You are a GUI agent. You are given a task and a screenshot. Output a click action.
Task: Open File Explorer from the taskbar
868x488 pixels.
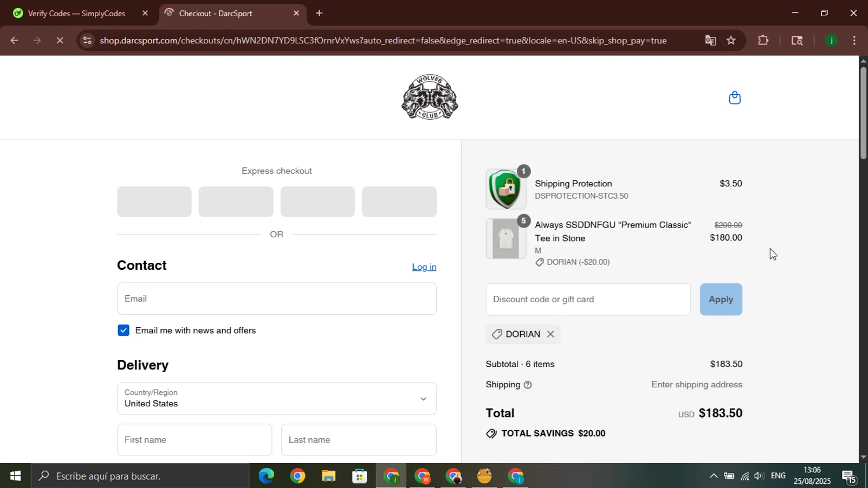pos(329,476)
